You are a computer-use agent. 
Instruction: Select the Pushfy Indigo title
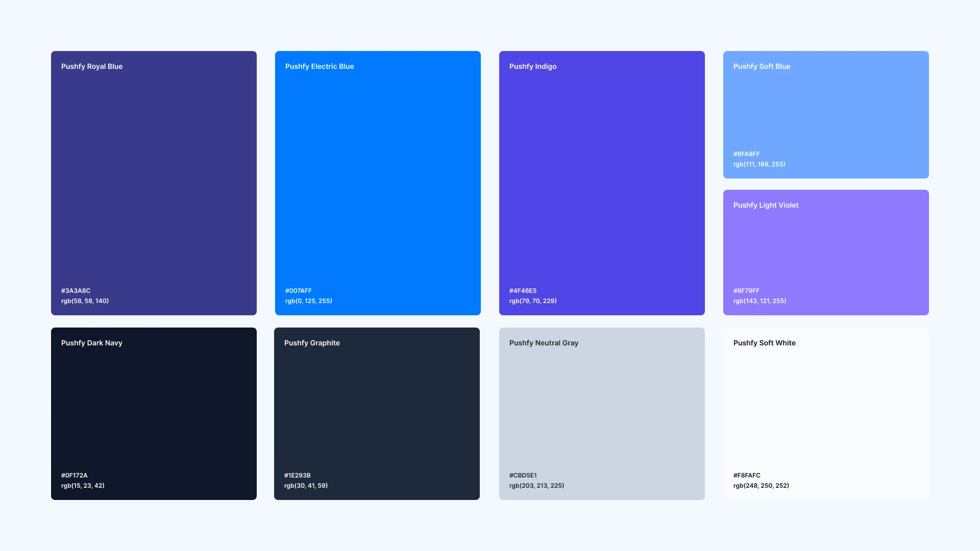point(533,66)
